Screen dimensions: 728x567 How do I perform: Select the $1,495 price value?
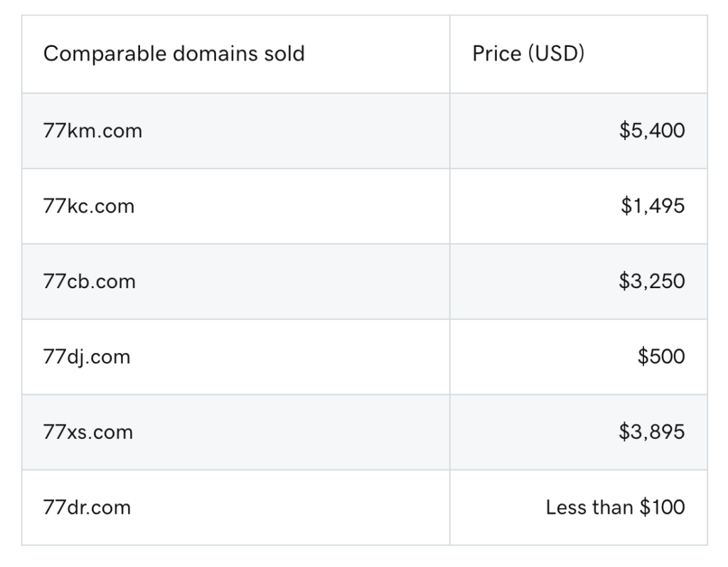click(652, 206)
